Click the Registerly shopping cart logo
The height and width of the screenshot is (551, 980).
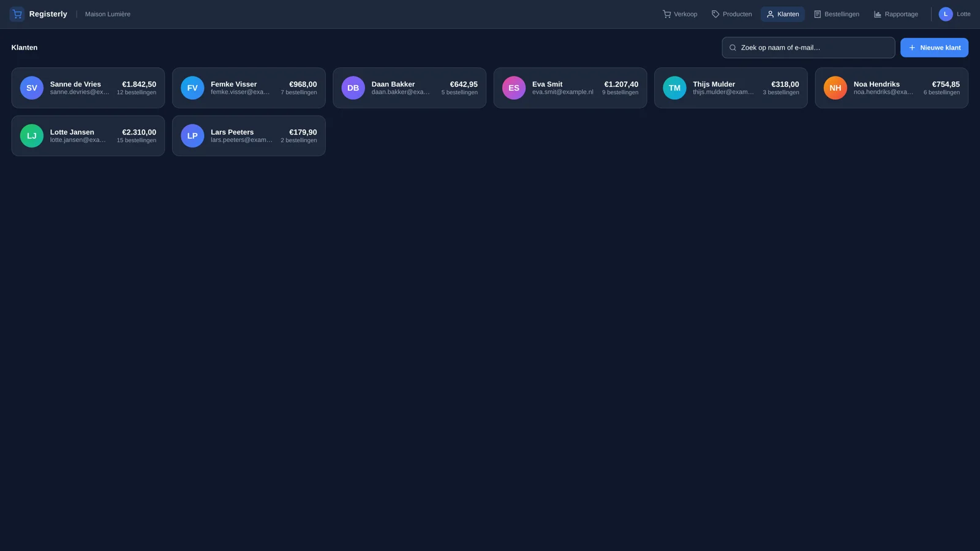(x=17, y=14)
